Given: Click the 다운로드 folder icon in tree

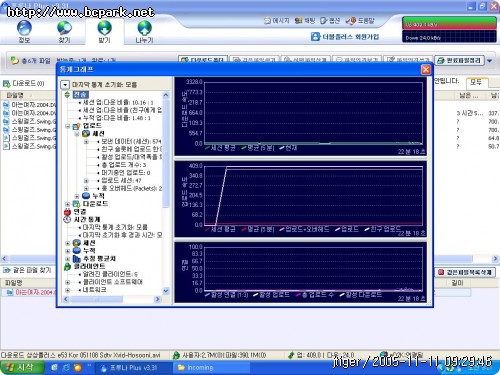Looking at the screenshot, I should pos(77,204).
